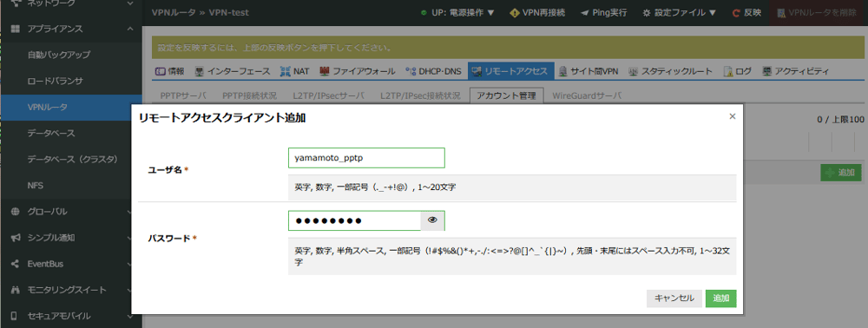Open the L2TP/IPsecサーバ sub-tab

click(x=329, y=95)
